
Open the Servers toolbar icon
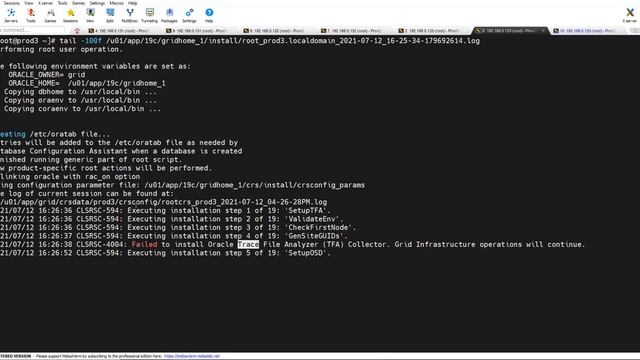tap(11, 16)
